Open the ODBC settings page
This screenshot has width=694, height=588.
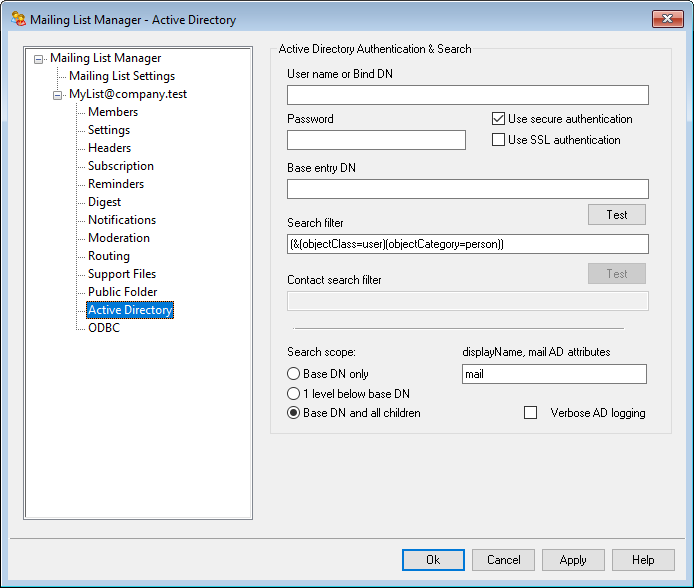(103, 328)
